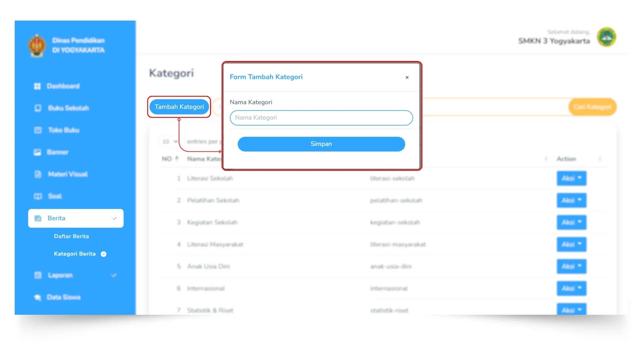
Task: Click the user profile avatar logo
Action: click(607, 37)
